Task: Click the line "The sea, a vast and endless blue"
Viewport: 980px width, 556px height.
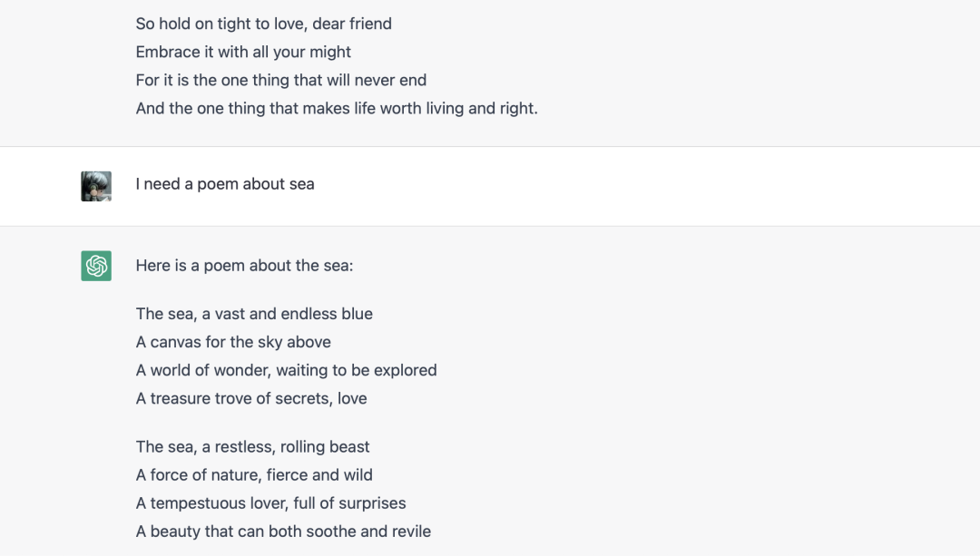Action: [x=254, y=314]
